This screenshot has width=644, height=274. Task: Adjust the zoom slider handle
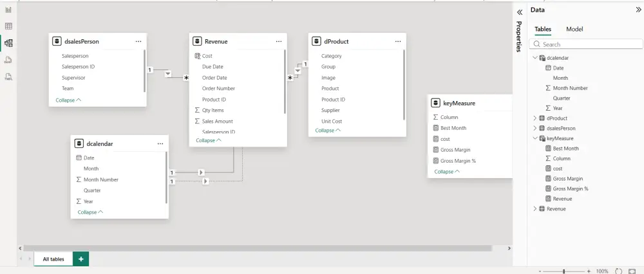coord(564,271)
